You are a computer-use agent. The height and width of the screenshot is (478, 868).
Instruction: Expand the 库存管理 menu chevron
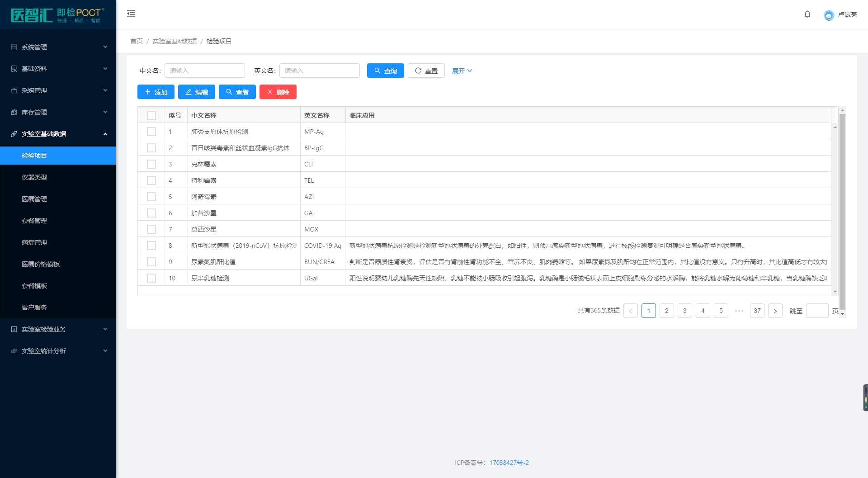pyautogui.click(x=105, y=112)
